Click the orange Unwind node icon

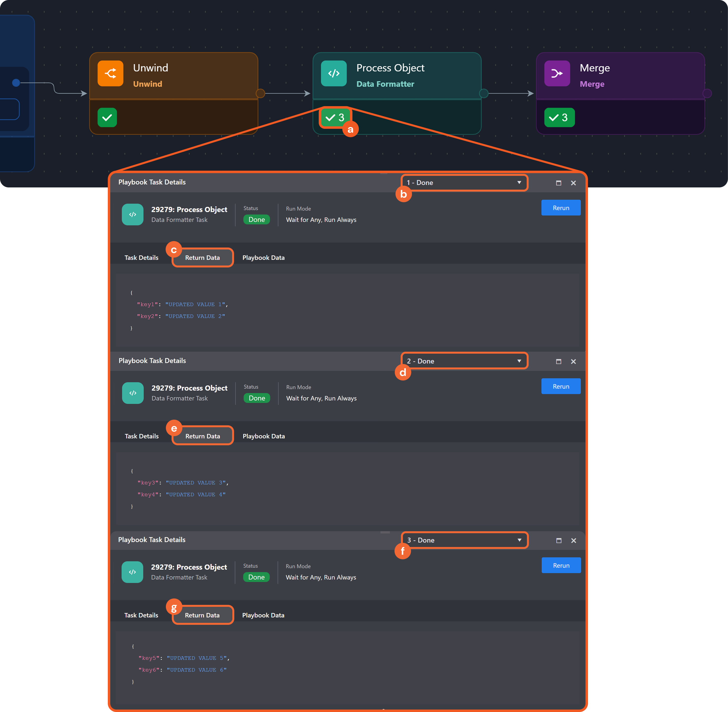[x=110, y=73]
